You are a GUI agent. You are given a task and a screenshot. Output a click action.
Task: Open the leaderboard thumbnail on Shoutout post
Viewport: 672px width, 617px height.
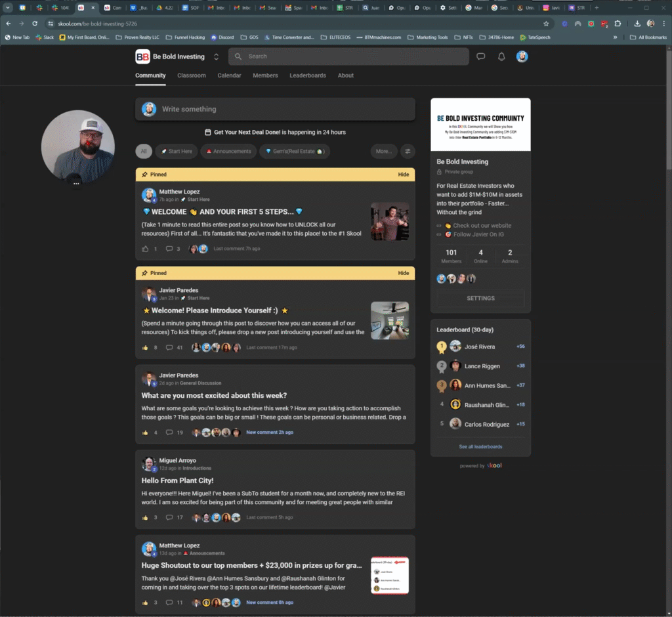tap(390, 576)
